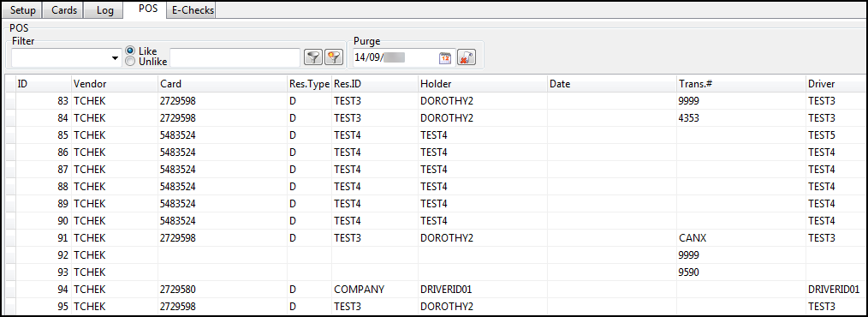
Task: Sort by the Holder column header
Action: point(483,84)
